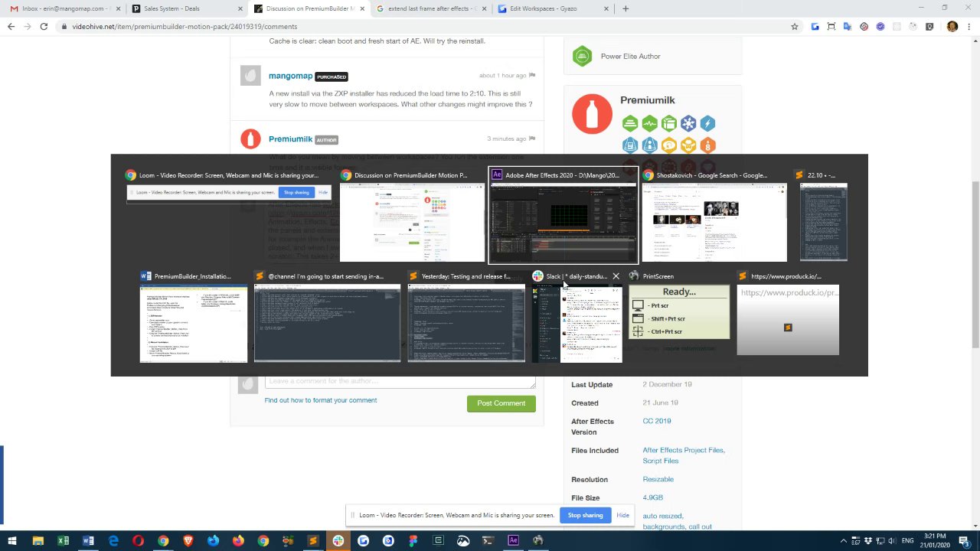Open the CC 2019 After Effects version link
Viewport: 980px width, 551px height.
pyautogui.click(x=657, y=421)
